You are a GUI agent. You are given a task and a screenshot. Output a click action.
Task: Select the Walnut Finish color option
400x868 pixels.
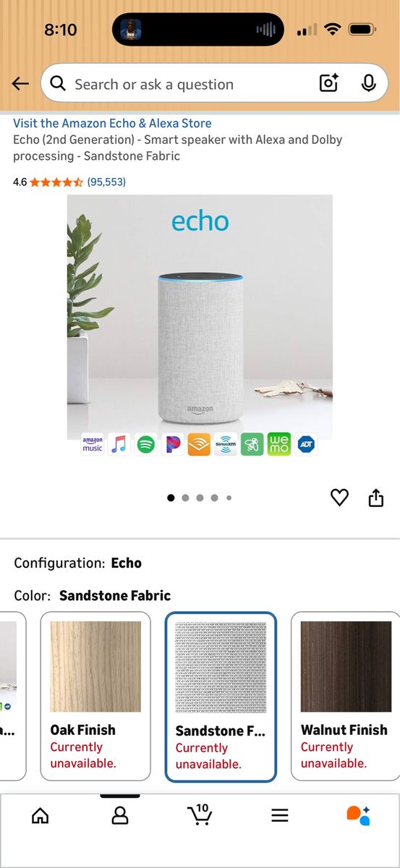pyautogui.click(x=345, y=697)
